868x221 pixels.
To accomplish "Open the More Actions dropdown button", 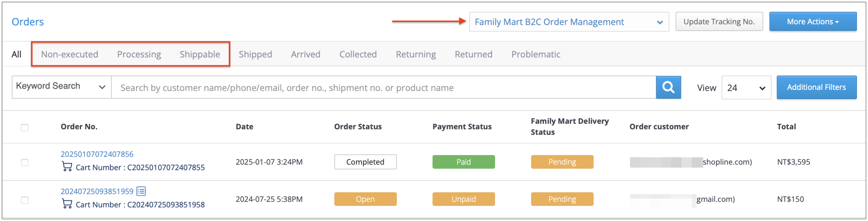I will coord(812,22).
